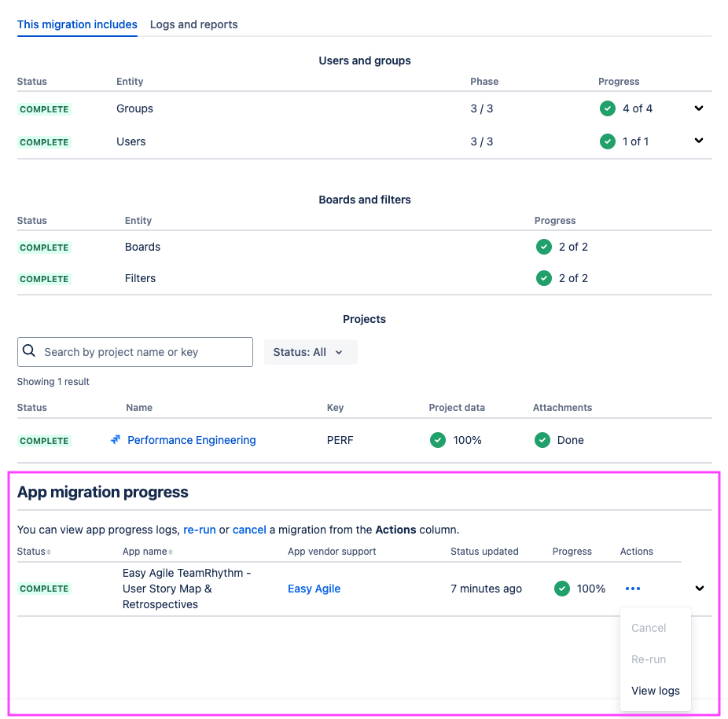The height and width of the screenshot is (719, 728).
Task: Switch to the Logs and reports tab
Action: pyautogui.click(x=193, y=24)
